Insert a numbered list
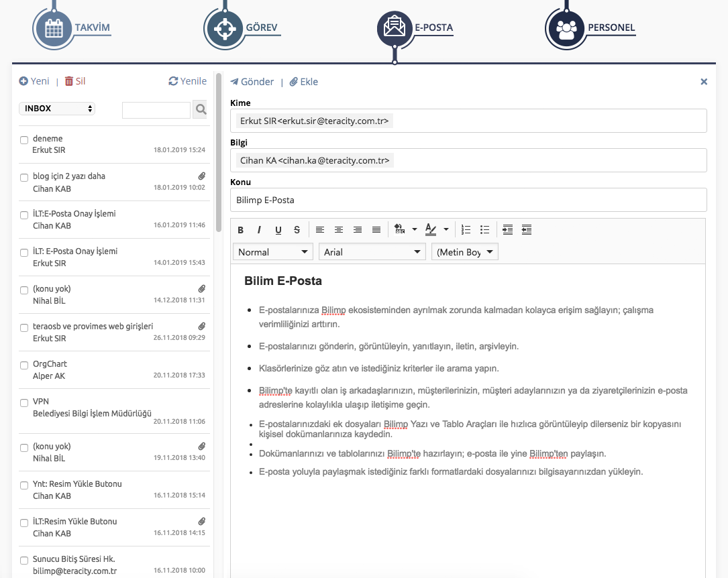728x578 pixels. (466, 230)
